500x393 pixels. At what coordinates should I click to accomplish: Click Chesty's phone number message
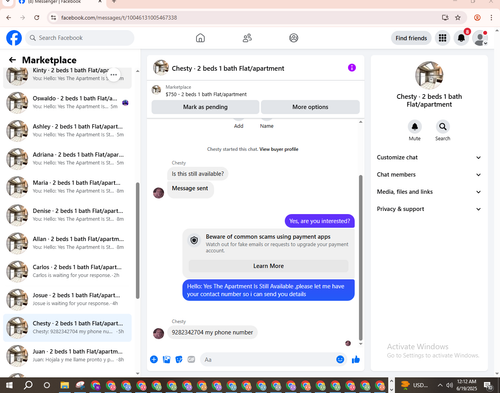click(x=212, y=332)
